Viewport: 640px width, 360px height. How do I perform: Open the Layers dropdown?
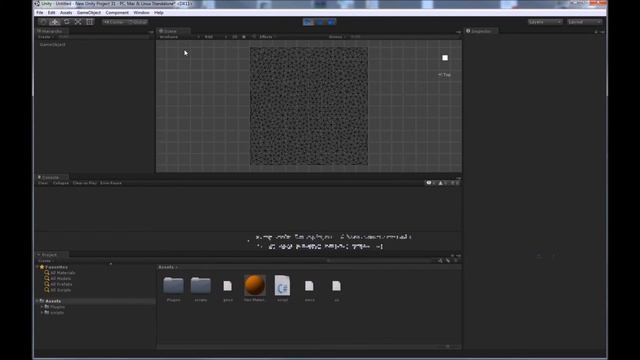[544, 22]
